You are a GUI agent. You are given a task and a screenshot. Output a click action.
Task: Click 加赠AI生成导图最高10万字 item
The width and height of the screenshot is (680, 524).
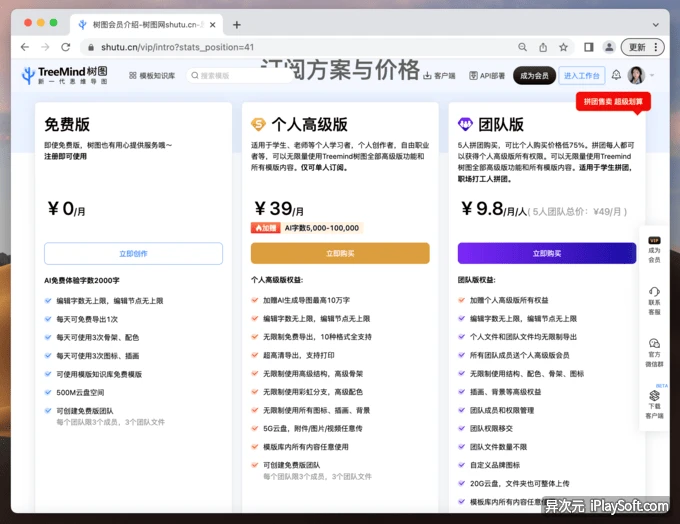307,300
